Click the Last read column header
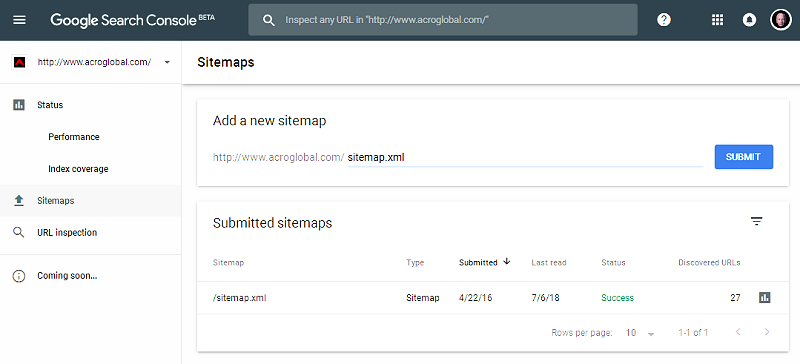Screen dimensions: 800x364 tap(548, 262)
